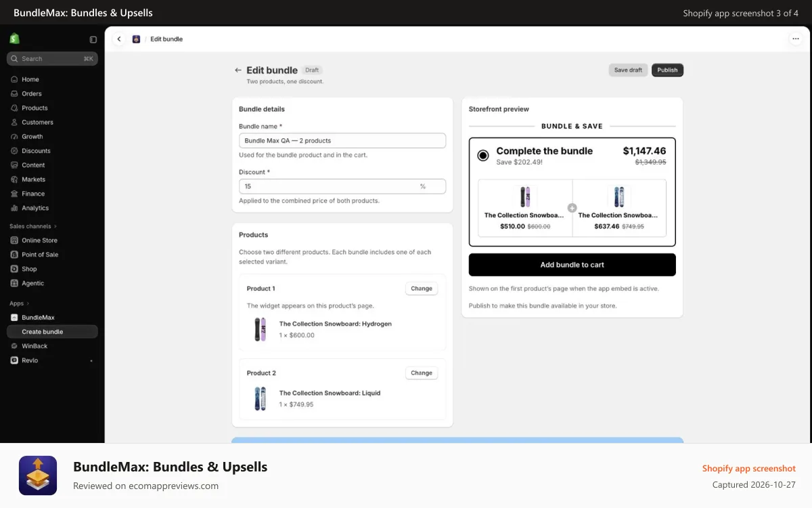Click the 1 × $749.95 text
812x508 pixels.
296,404
